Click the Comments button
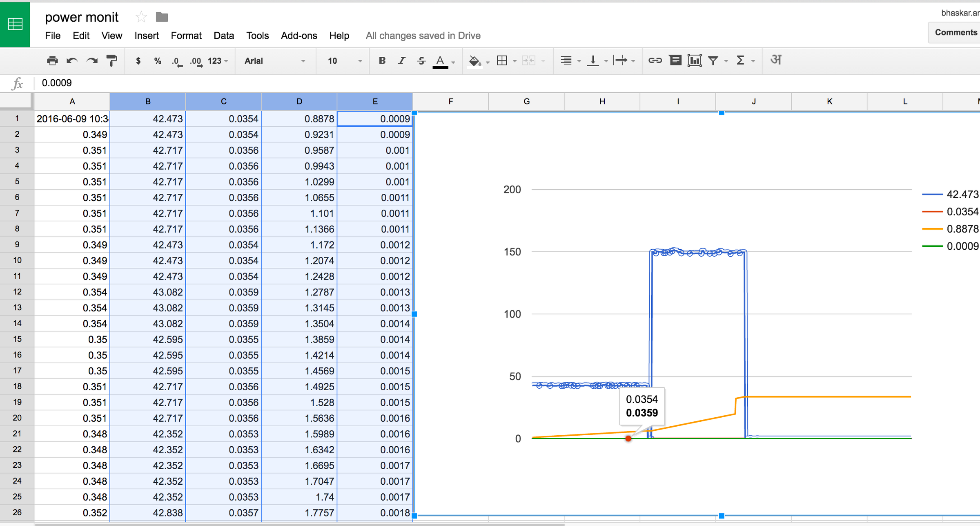The width and height of the screenshot is (980, 526). (955, 32)
